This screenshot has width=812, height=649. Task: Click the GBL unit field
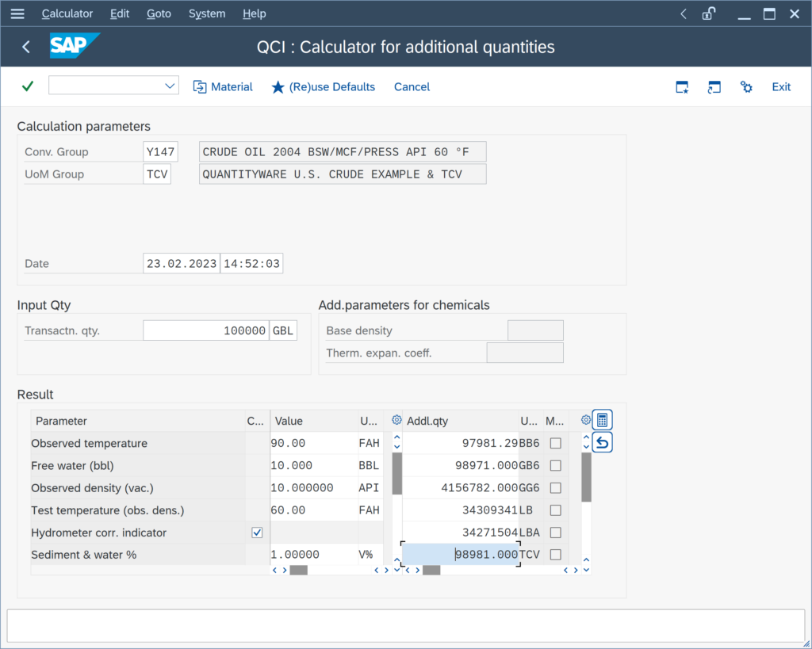click(283, 330)
